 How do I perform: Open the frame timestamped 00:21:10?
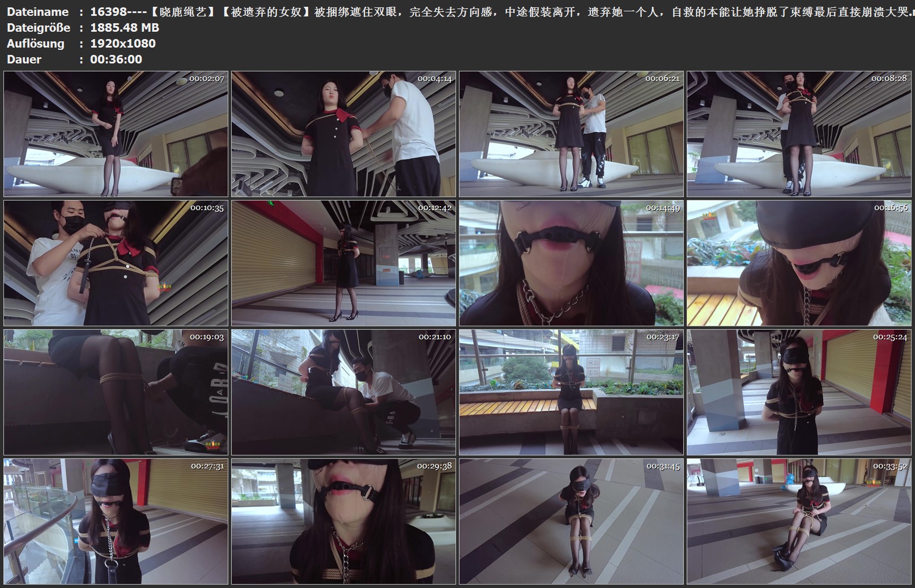point(343,392)
